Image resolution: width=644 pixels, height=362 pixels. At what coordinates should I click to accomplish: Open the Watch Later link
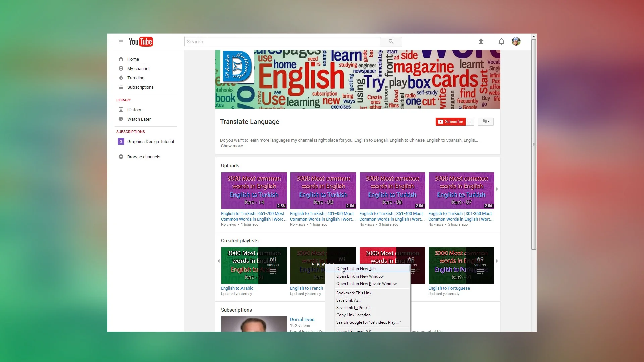[139, 119]
